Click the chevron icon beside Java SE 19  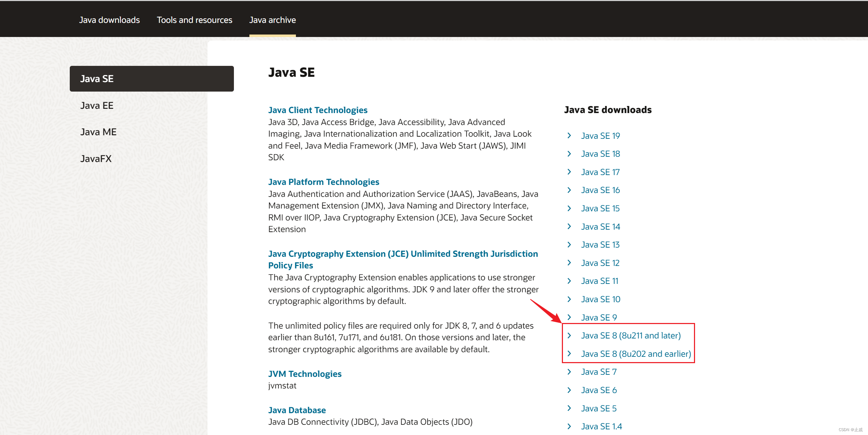(569, 136)
